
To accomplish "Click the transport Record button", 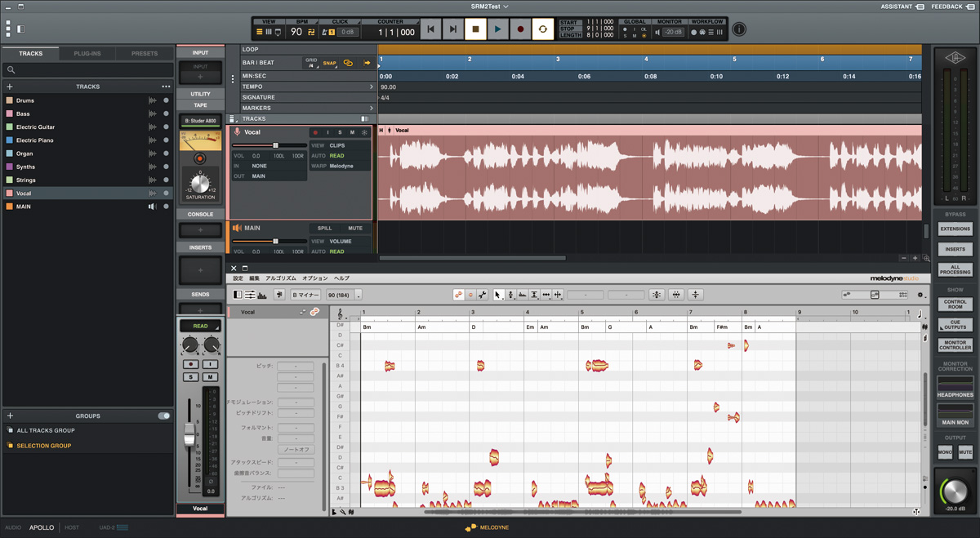I will coord(520,29).
